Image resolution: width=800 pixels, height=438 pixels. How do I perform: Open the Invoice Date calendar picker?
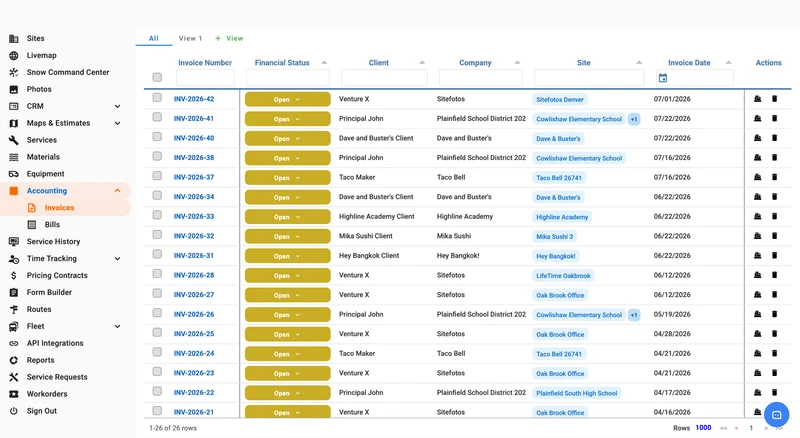point(663,78)
